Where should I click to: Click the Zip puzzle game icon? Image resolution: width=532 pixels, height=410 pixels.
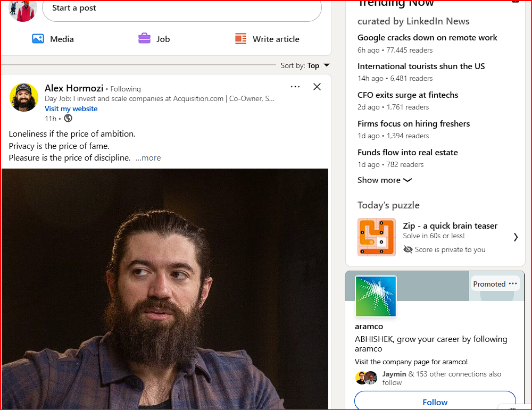(377, 237)
